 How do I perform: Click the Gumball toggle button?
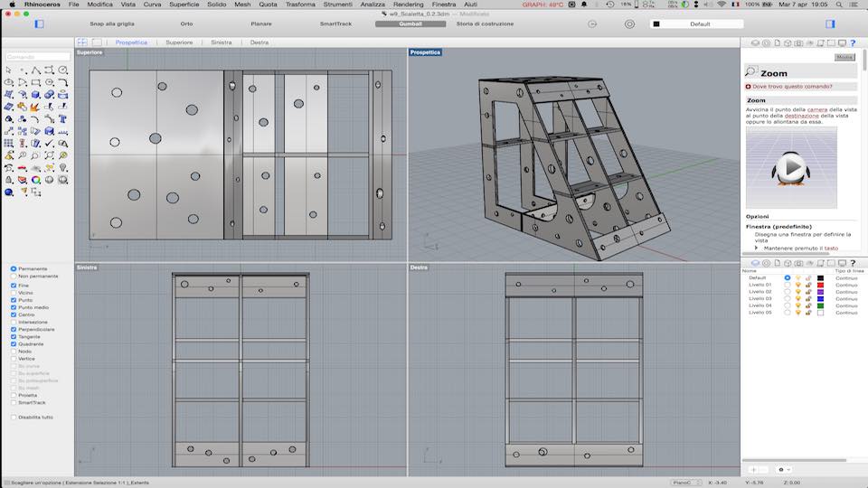411,23
